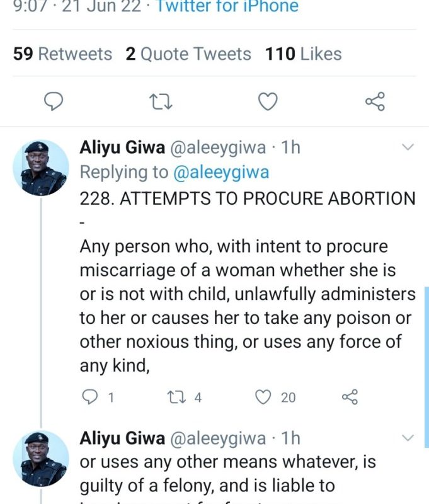Reply to the main tweet
This screenshot has width=429, height=504.
55,101
